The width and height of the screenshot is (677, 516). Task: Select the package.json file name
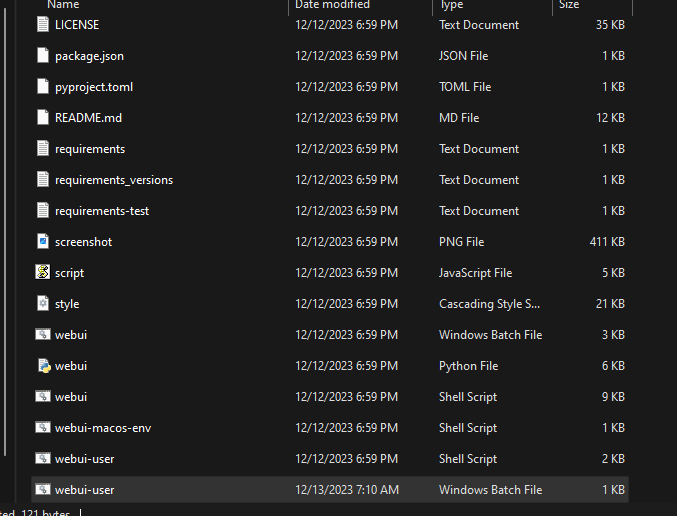(x=89, y=56)
